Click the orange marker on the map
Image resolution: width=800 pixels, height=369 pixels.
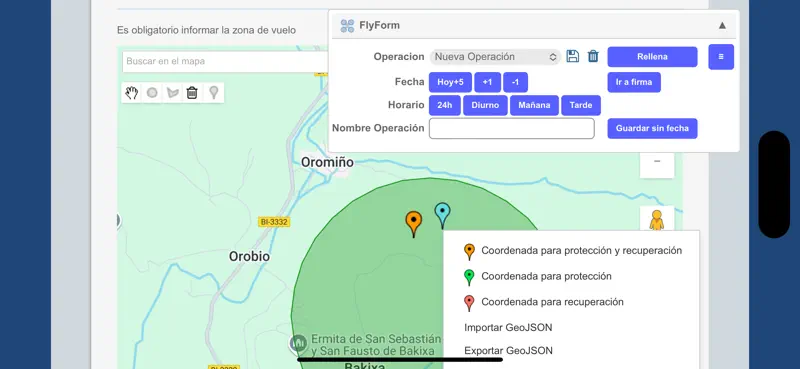tap(414, 224)
